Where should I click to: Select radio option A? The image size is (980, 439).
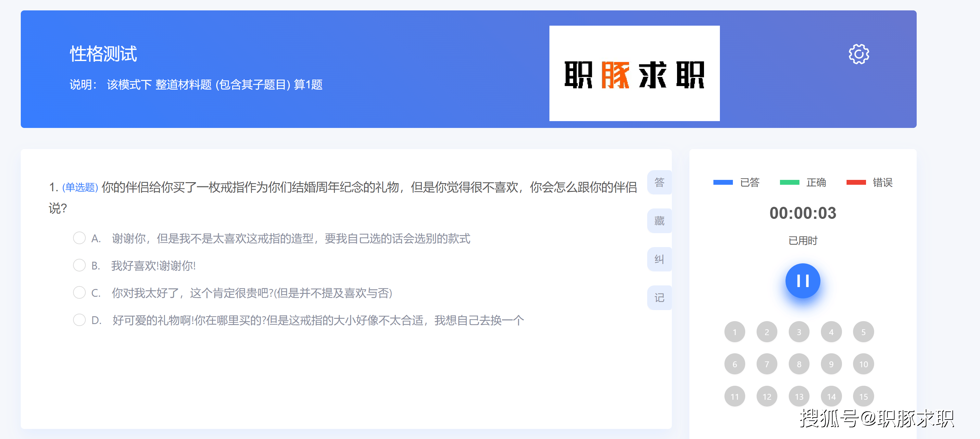pyautogui.click(x=79, y=238)
